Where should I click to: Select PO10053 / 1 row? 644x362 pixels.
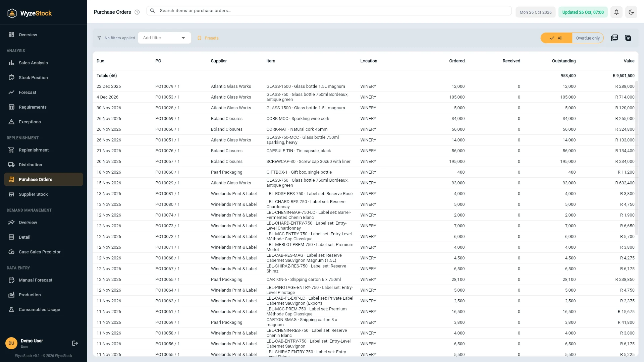point(365,97)
